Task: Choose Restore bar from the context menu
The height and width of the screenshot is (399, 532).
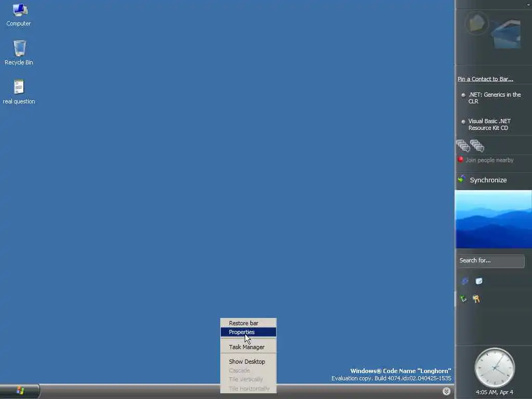Action: tap(248, 323)
